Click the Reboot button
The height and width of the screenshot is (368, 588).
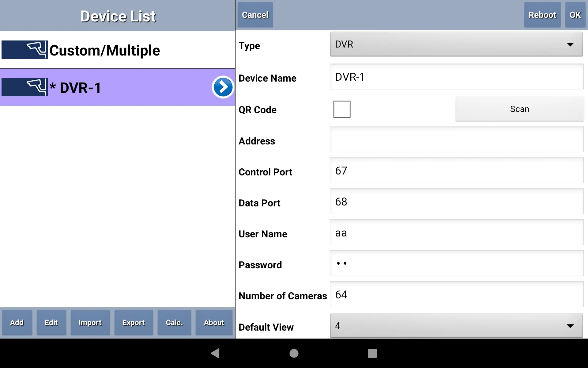click(x=542, y=15)
